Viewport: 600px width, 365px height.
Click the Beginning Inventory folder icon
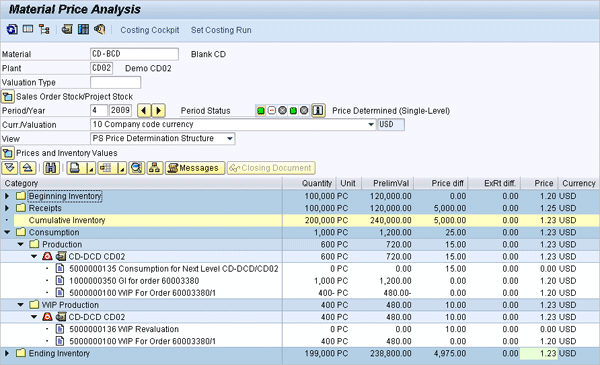pyautogui.click(x=21, y=196)
